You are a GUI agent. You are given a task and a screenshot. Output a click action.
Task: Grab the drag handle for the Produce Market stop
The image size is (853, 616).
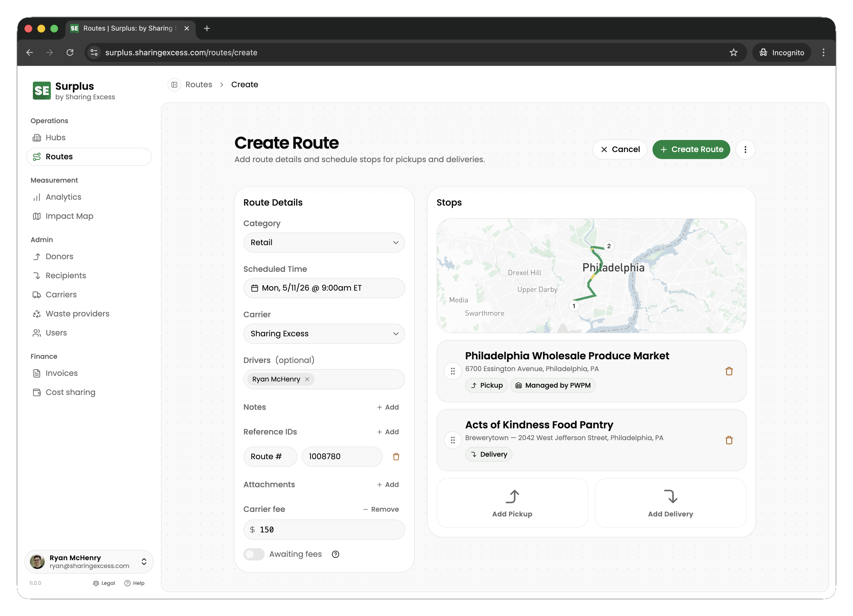coord(453,371)
